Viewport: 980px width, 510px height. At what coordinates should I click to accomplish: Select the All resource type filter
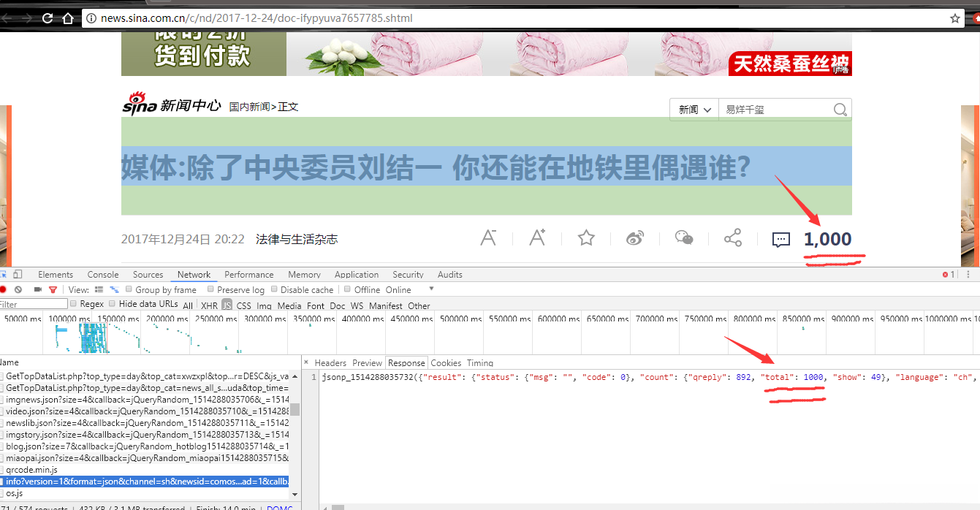pyautogui.click(x=188, y=305)
